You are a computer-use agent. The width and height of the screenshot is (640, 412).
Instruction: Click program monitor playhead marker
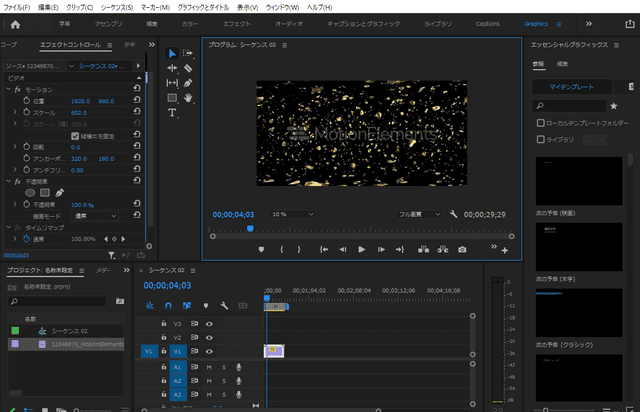tap(250, 229)
